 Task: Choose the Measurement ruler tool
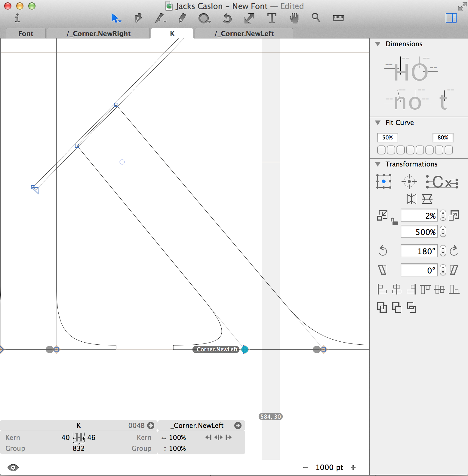tap(338, 18)
